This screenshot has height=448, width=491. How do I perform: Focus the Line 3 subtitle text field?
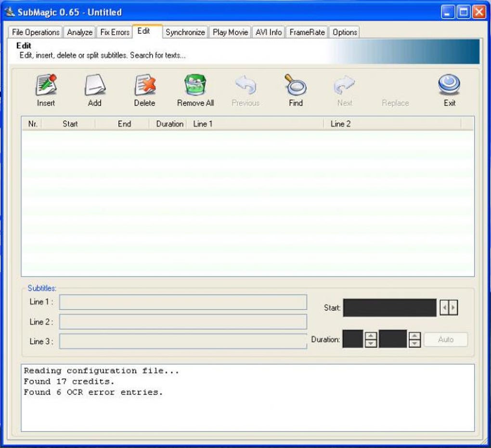click(183, 341)
